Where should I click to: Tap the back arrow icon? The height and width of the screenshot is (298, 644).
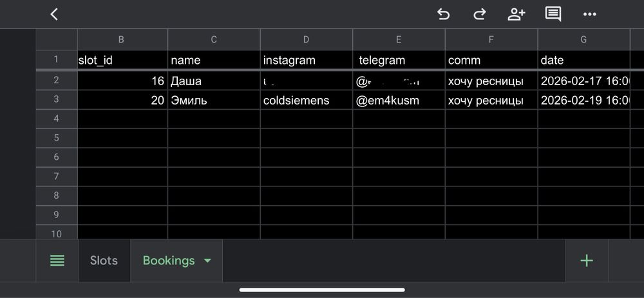[54, 14]
